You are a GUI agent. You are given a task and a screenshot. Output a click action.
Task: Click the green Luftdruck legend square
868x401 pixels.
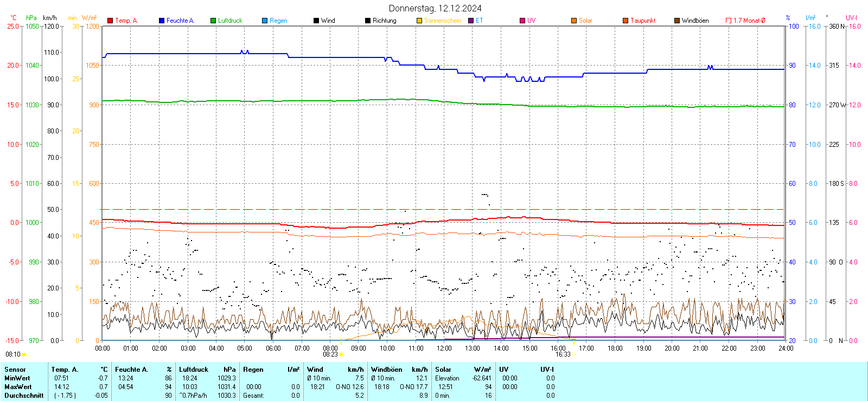pyautogui.click(x=213, y=21)
